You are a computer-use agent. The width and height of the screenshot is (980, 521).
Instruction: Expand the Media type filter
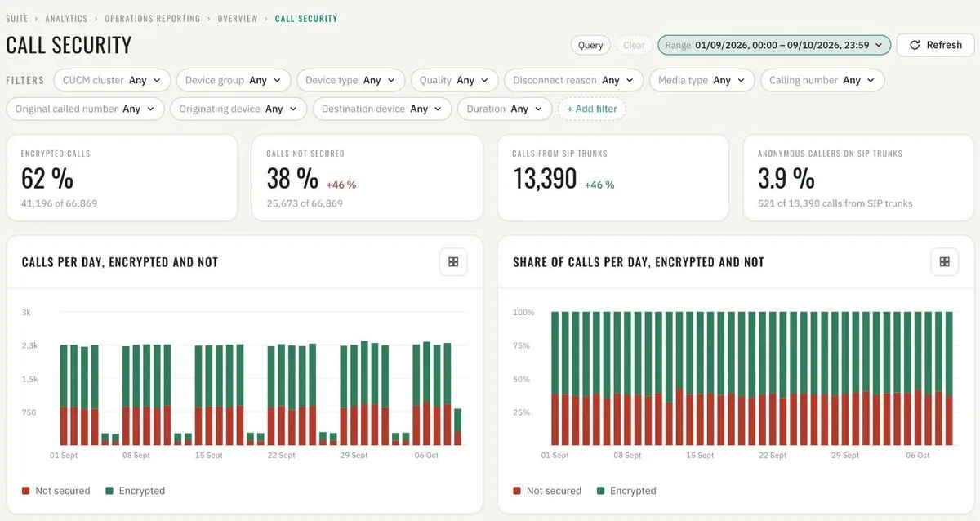(702, 80)
